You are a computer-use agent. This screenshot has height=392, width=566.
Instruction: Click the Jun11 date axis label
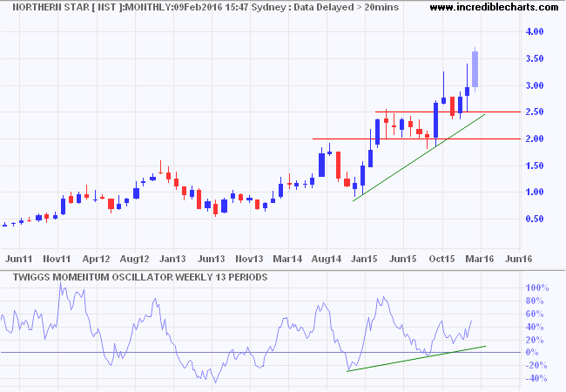19,259
